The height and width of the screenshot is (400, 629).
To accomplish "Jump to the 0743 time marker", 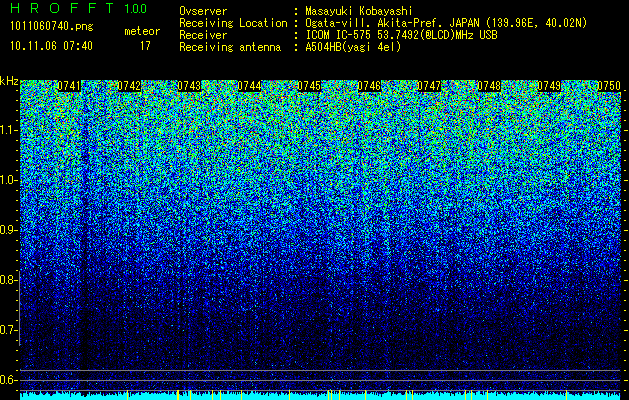I will coord(189,86).
